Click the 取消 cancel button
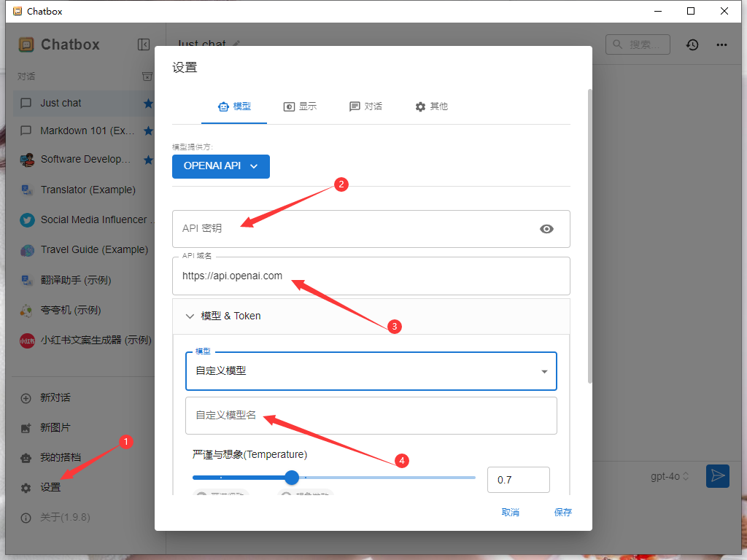 tap(510, 513)
